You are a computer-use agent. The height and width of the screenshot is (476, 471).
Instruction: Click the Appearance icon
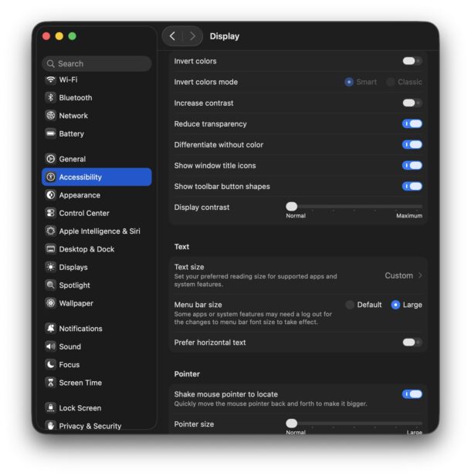click(51, 195)
